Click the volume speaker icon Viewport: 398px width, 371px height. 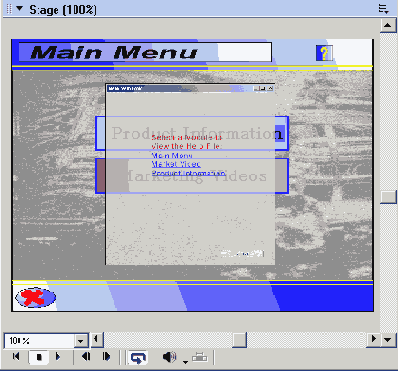click(169, 357)
